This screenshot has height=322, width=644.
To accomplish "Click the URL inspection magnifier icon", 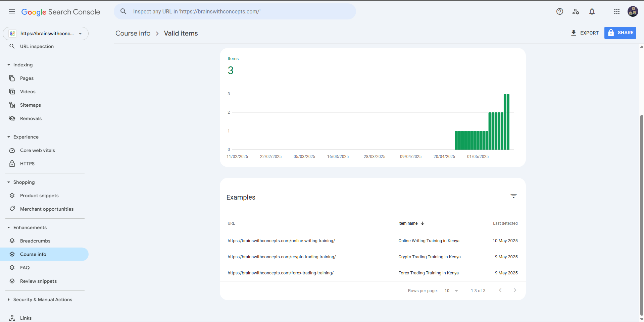I will pos(12,46).
